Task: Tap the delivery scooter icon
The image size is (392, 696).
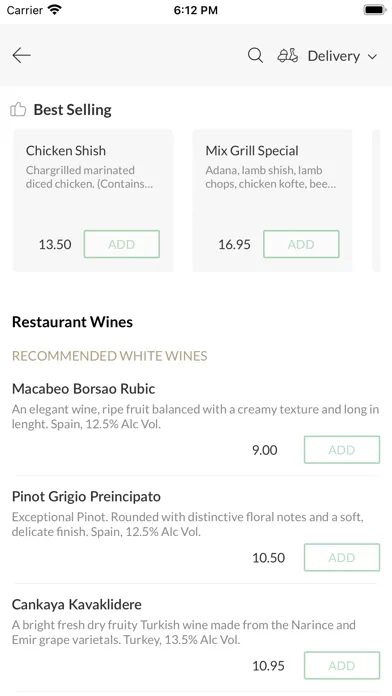Action: click(x=288, y=55)
